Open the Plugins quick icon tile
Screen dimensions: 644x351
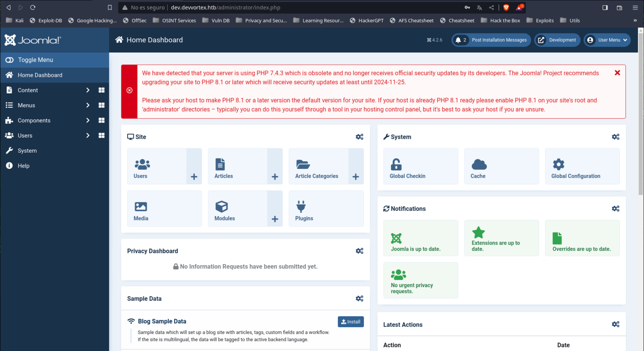click(x=326, y=209)
